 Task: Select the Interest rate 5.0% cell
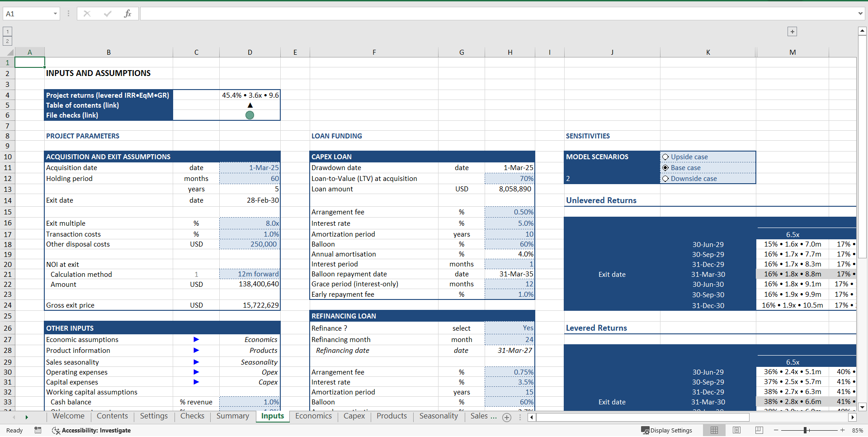509,223
